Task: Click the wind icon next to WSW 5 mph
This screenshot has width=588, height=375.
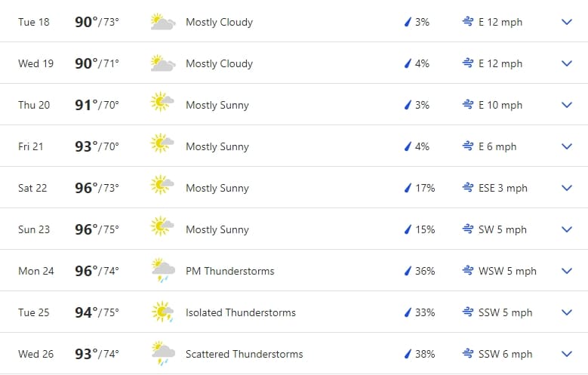Action: [468, 271]
